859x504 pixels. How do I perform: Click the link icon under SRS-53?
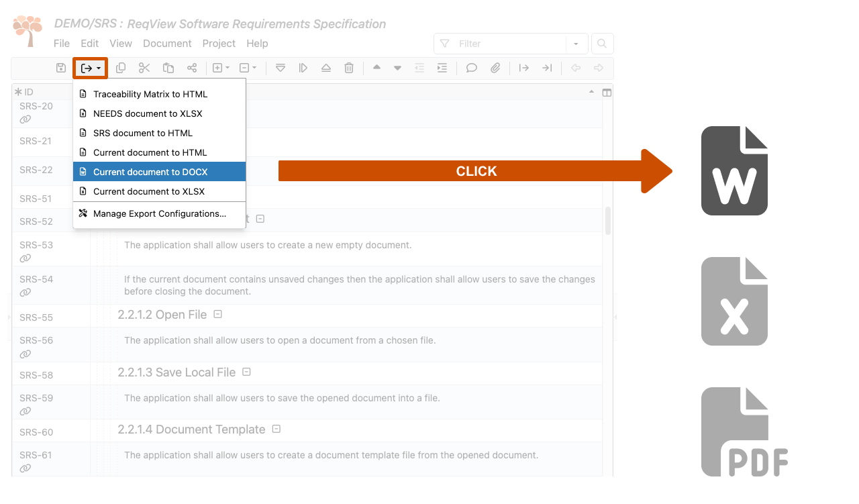tap(26, 257)
